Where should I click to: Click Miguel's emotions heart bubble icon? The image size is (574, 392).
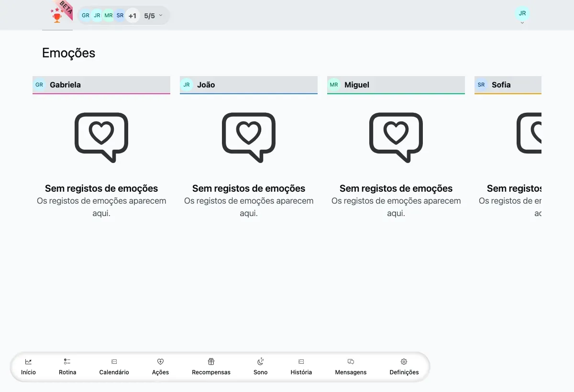396,137
